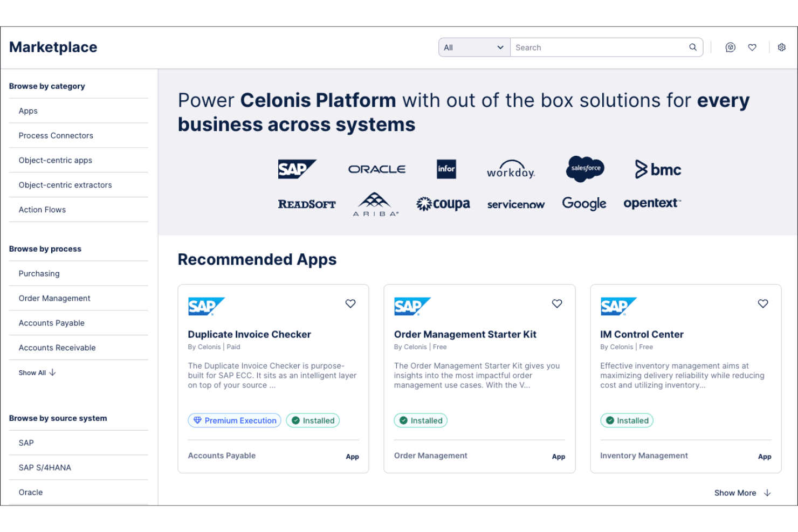This screenshot has height=532, width=798.
Task: Open the Duplicate Invoice Checker title
Action: (x=249, y=334)
